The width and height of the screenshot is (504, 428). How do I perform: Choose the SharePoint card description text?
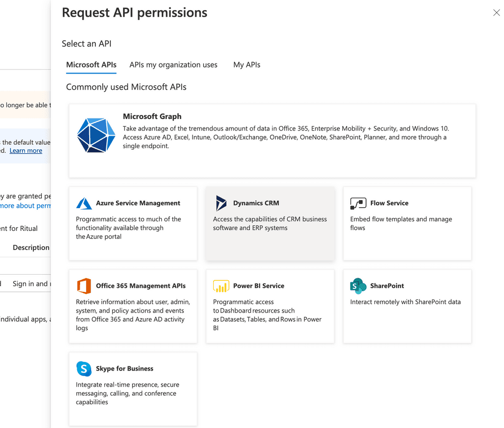405,302
